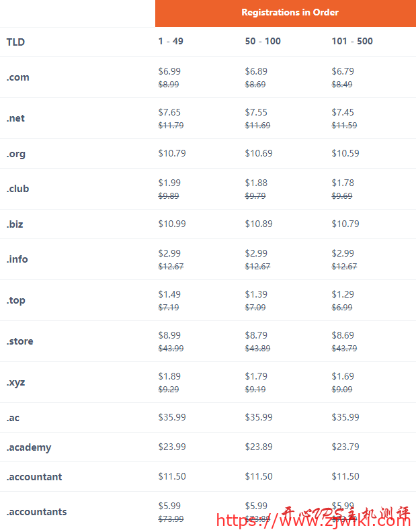Select the .academy TLD label
The height and width of the screenshot is (532, 416).
(x=29, y=447)
